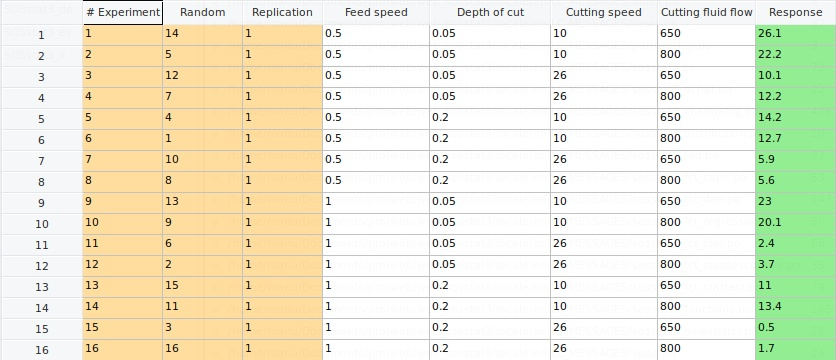Viewport: 836px width, 360px height.
Task: Click the 'Replication' column header
Action: pyautogui.click(x=283, y=12)
